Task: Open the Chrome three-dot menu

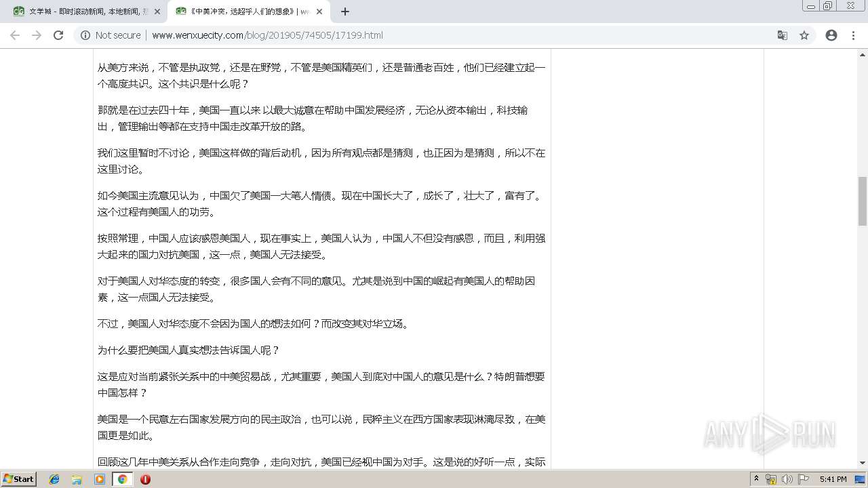Action: (853, 35)
